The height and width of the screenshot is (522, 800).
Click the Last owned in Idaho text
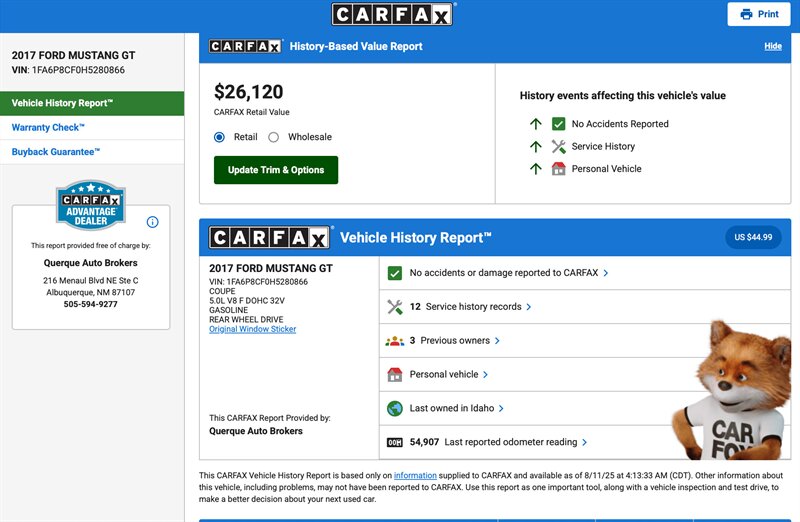coord(452,408)
